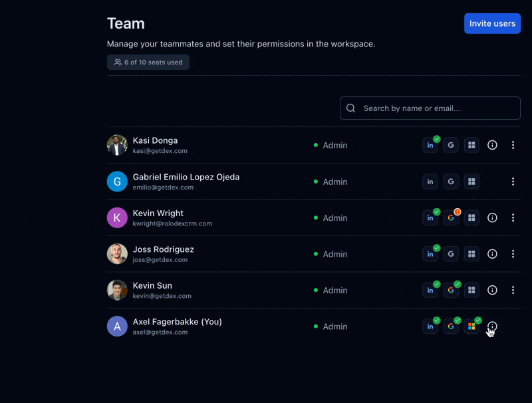Click Kevin Wright's purple K avatar
Image resolution: width=532 pixels, height=403 pixels.
click(x=117, y=217)
